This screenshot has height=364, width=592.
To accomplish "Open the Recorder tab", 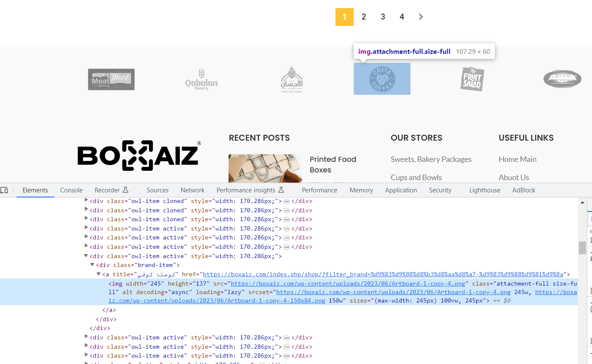I will (x=112, y=190).
